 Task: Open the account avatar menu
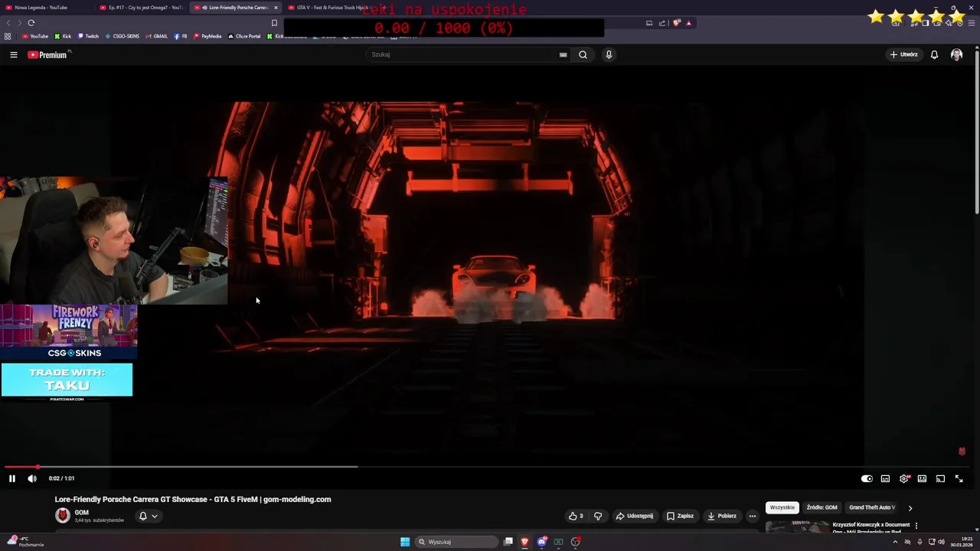(x=956, y=54)
